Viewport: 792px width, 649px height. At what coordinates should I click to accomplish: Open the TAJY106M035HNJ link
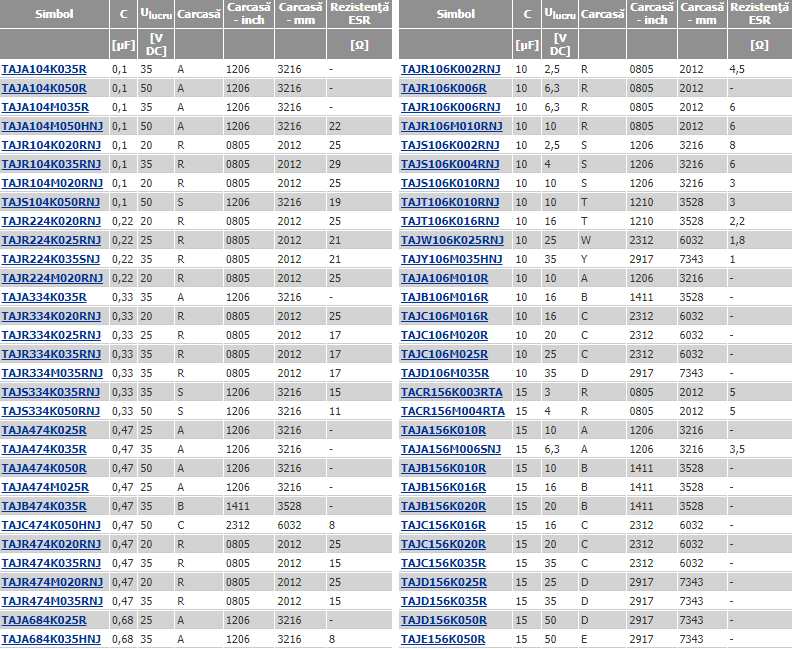452,260
